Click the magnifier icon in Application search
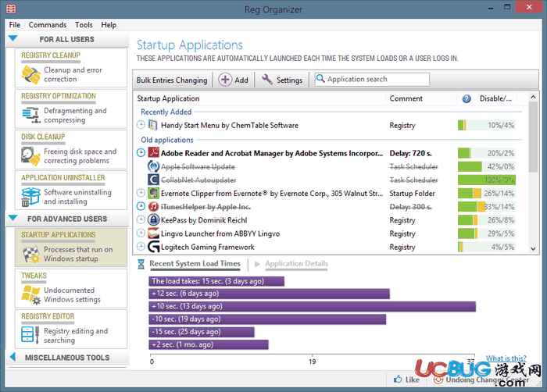 click(x=320, y=78)
